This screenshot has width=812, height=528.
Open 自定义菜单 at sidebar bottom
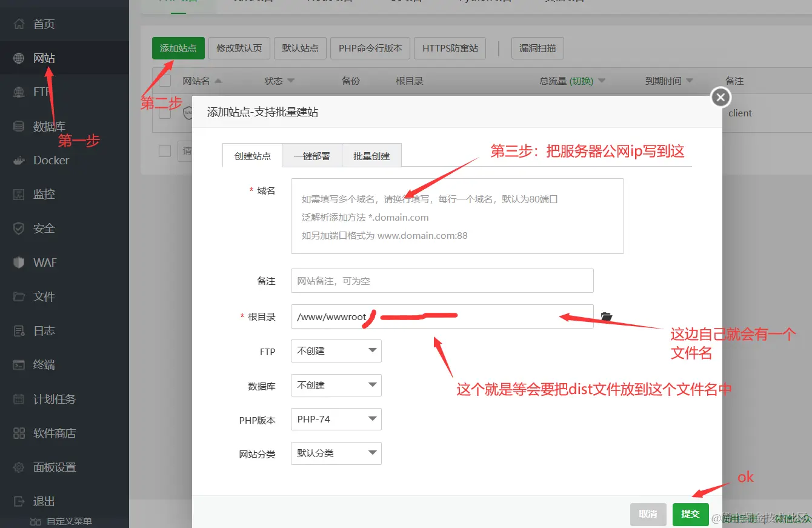point(61,521)
